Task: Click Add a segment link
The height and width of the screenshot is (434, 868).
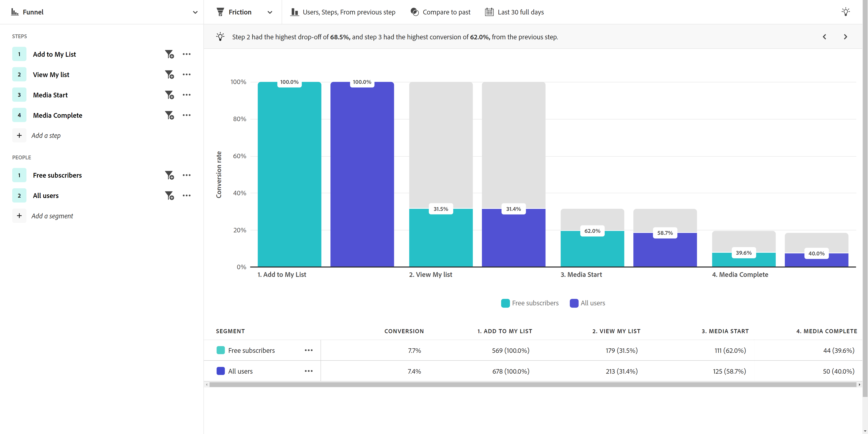Action: coord(52,216)
